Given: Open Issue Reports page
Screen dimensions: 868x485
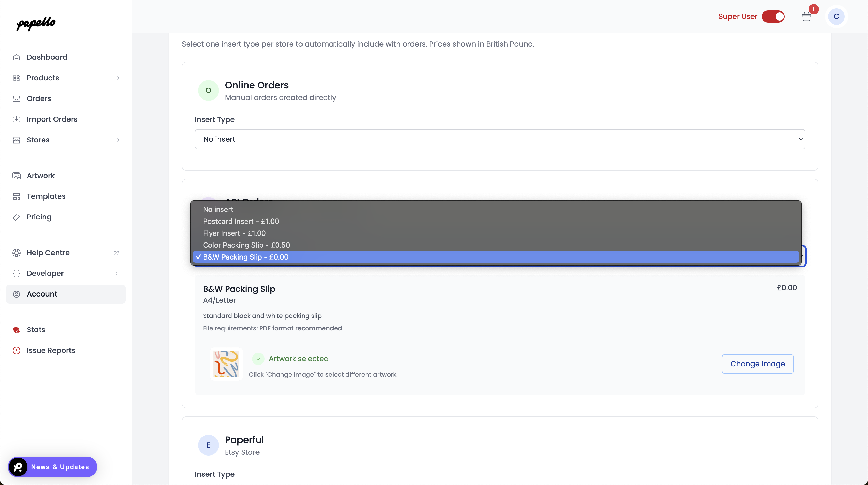Looking at the screenshot, I should (66, 350).
